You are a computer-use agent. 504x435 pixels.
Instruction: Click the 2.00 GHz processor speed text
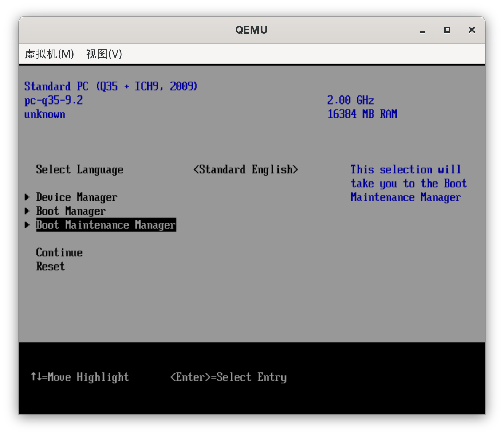tap(351, 100)
